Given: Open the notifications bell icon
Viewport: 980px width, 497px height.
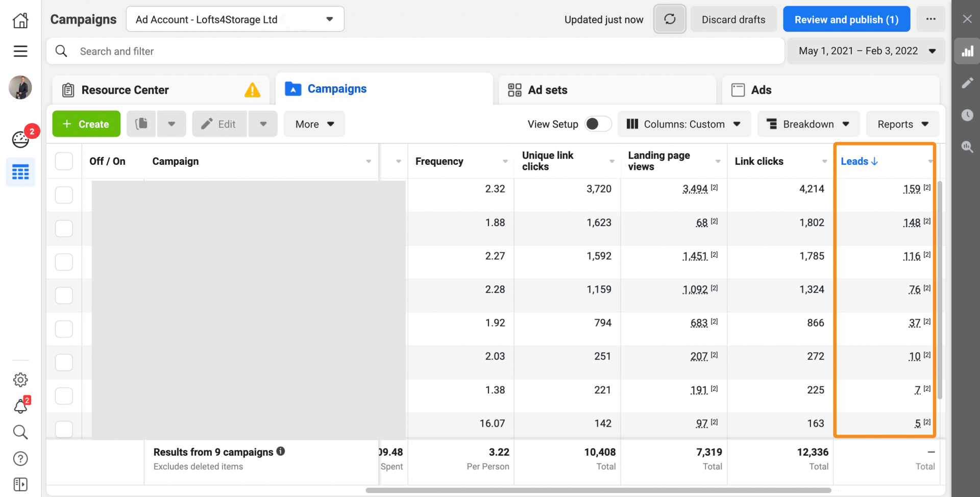Looking at the screenshot, I should [20, 406].
